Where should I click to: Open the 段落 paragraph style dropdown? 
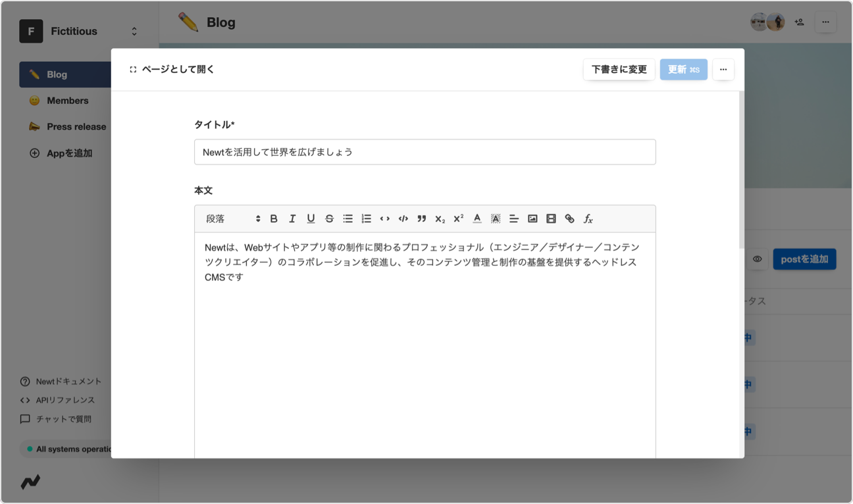[233, 219]
